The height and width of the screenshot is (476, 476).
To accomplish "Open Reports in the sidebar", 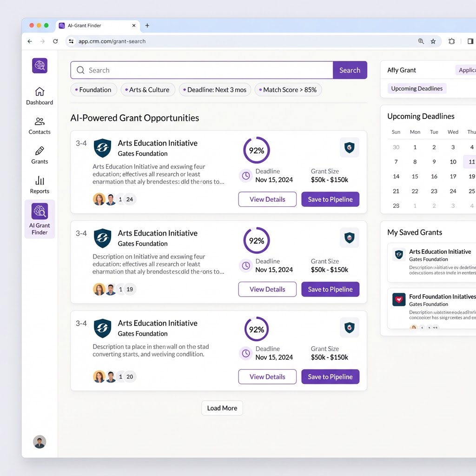I will [x=40, y=185].
